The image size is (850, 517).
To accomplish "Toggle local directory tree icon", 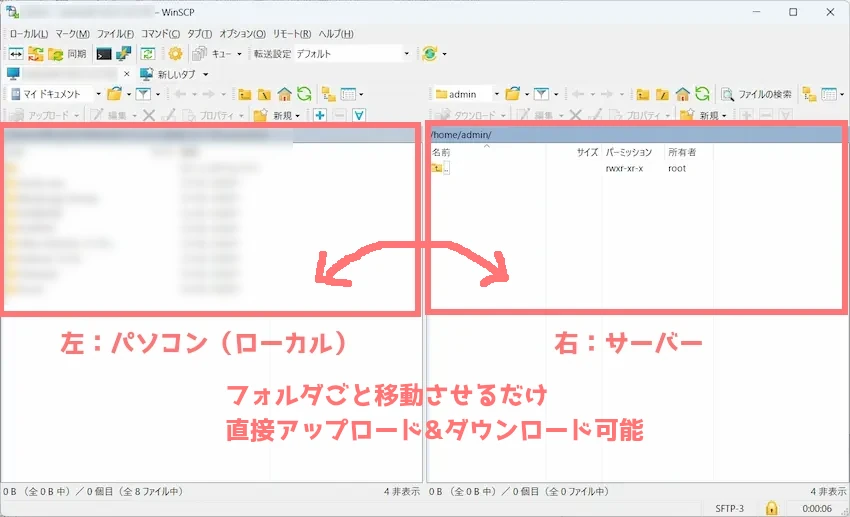I will pyautogui.click(x=329, y=94).
